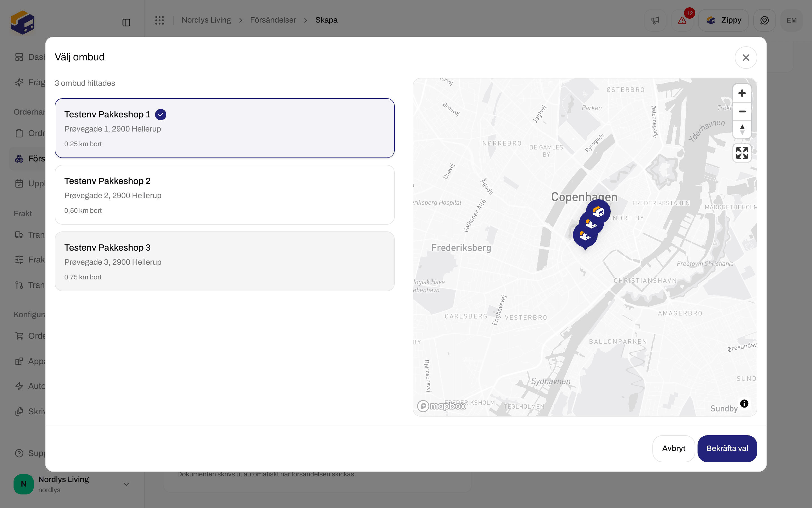Open alerts with 12 notifications
The height and width of the screenshot is (508, 812).
(682, 21)
